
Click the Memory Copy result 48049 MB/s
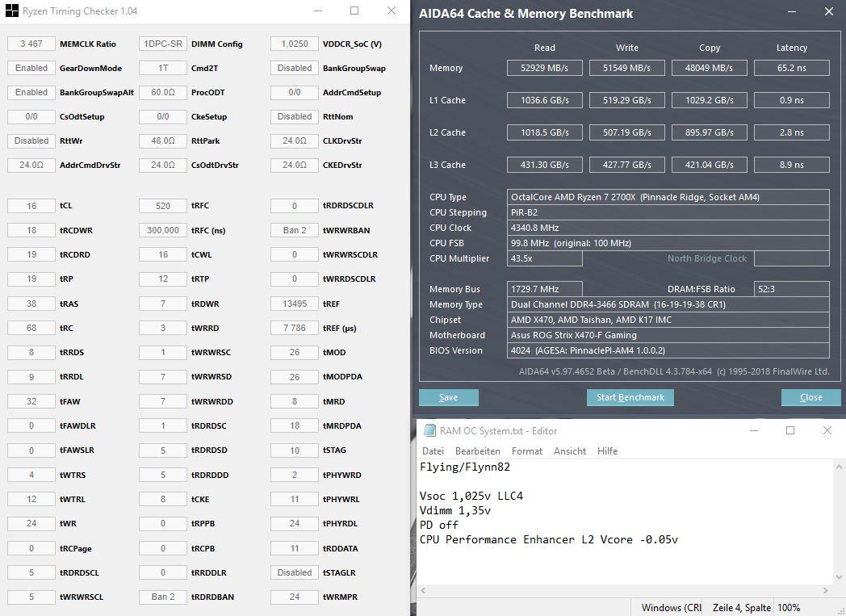pyautogui.click(x=710, y=68)
